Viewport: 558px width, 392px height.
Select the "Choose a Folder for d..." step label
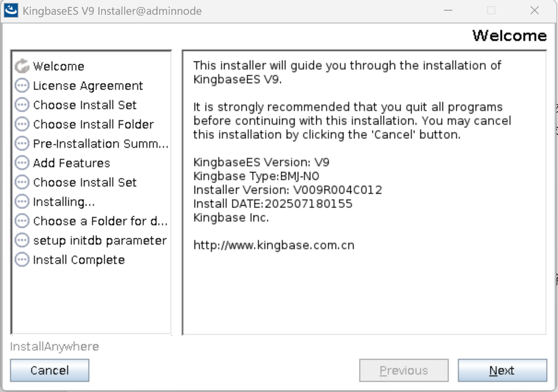pyautogui.click(x=100, y=221)
